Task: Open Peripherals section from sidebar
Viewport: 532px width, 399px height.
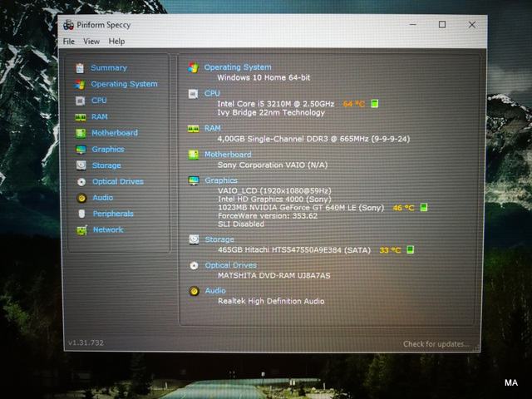Action: point(113,214)
